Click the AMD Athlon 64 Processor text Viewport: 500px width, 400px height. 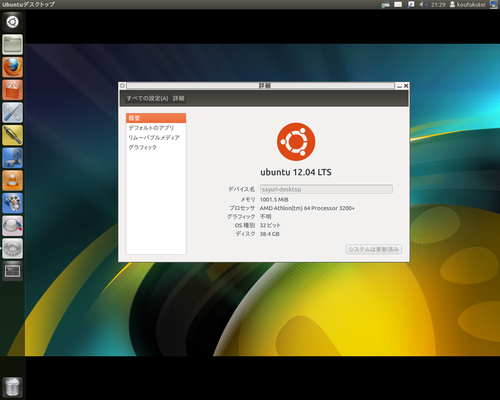point(307,208)
